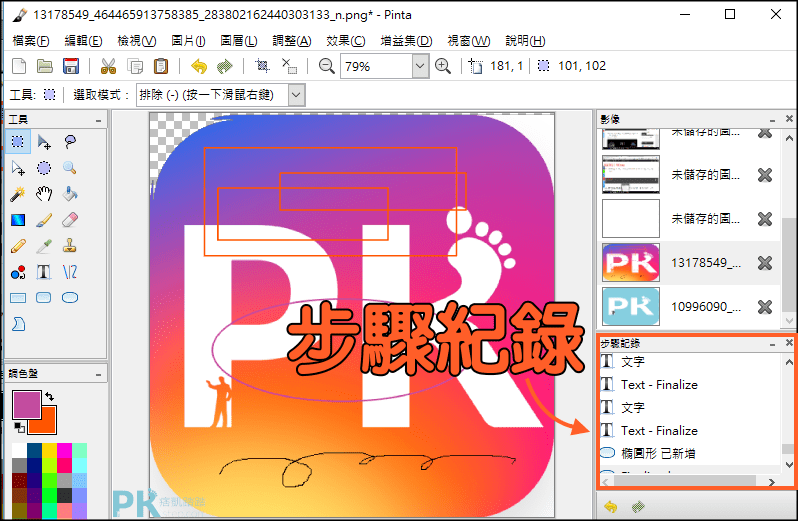Undo via history panel bottom arrow
This screenshot has width=798, height=521.
(x=611, y=507)
